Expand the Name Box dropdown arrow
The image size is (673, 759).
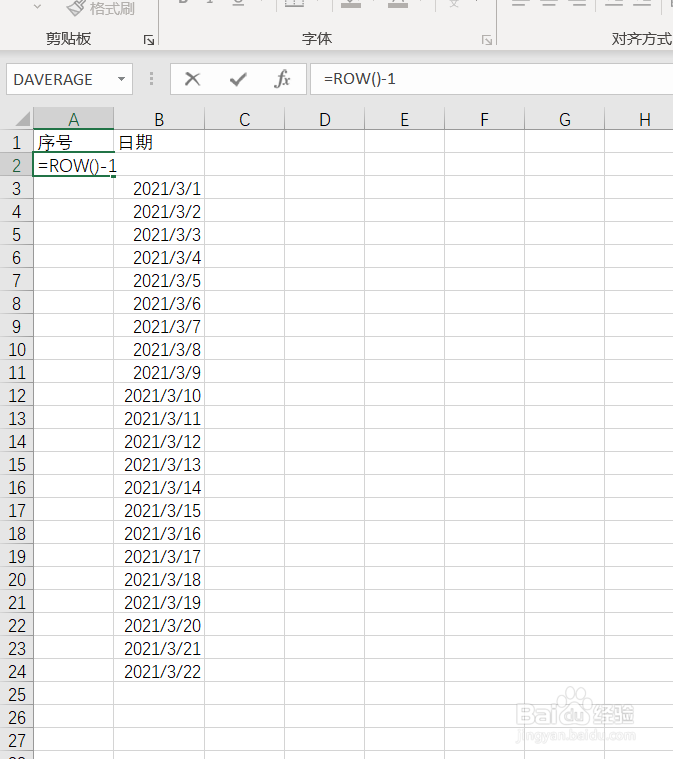click(x=122, y=79)
